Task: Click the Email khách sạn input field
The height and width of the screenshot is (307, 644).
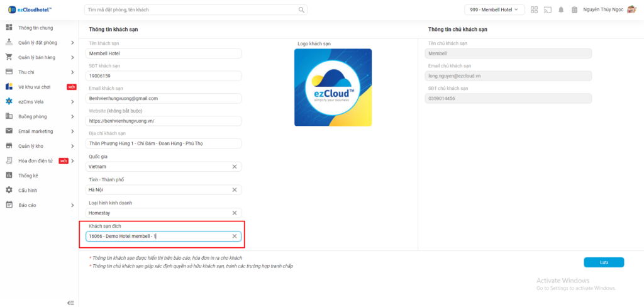Action: point(164,99)
